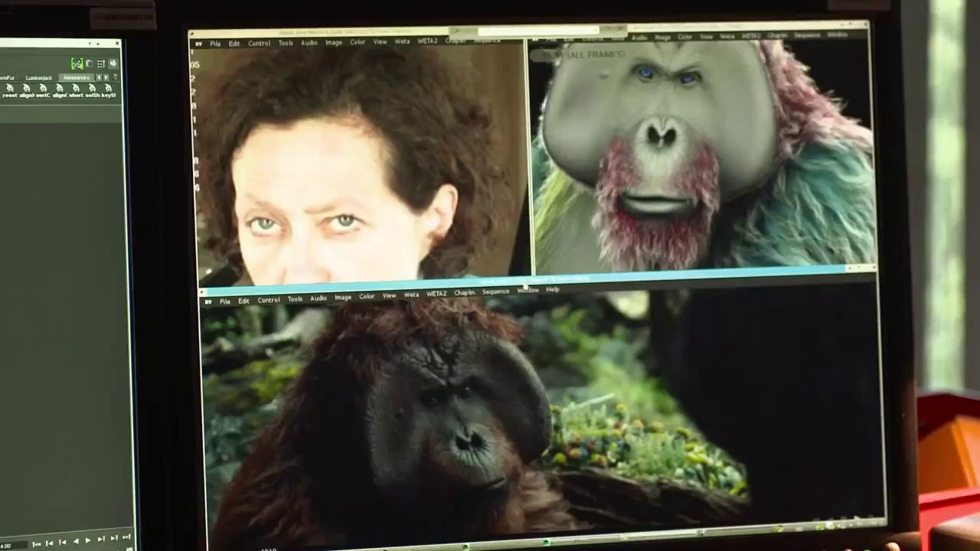Open Weta menu in the top-left RV window

(x=402, y=42)
